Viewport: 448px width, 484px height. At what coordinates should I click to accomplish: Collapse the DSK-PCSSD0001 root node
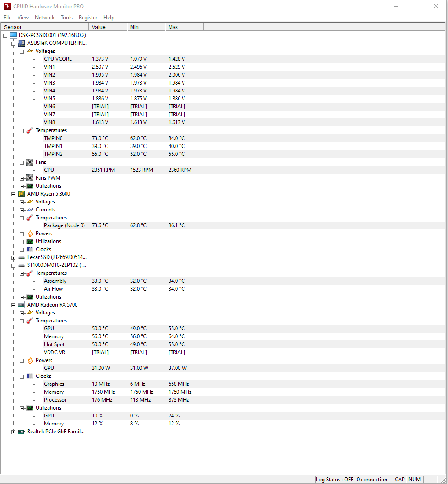(x=5, y=36)
